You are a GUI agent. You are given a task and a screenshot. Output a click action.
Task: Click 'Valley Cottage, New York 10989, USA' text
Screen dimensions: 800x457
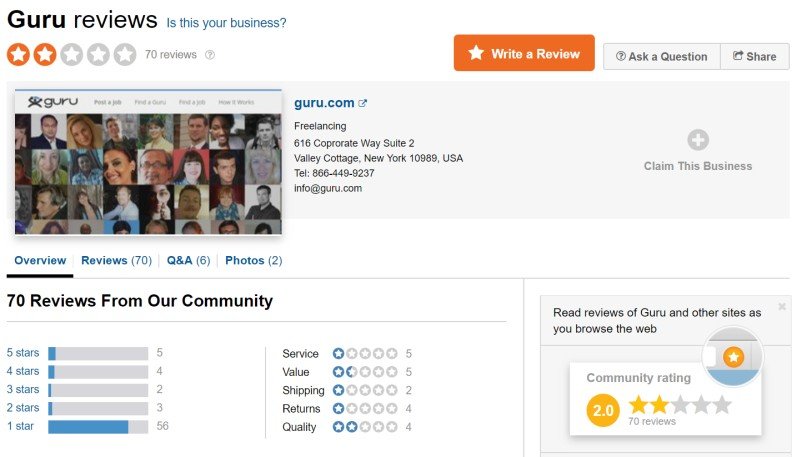pos(379,158)
